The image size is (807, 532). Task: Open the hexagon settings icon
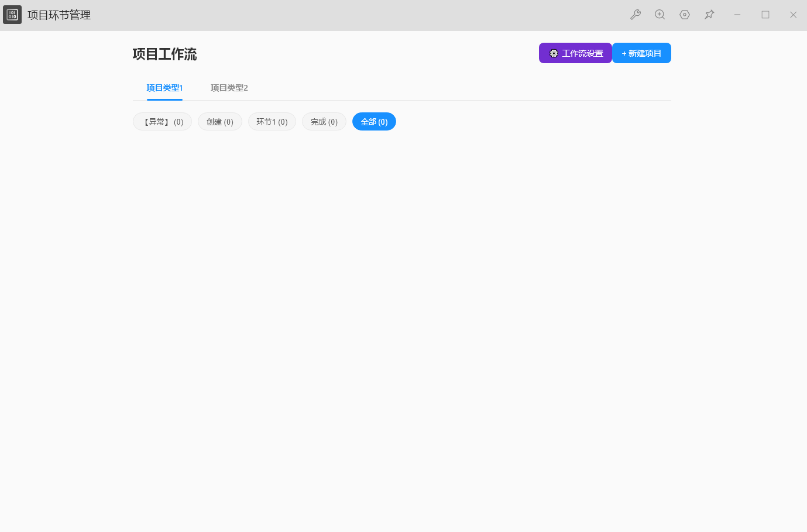[x=685, y=15]
